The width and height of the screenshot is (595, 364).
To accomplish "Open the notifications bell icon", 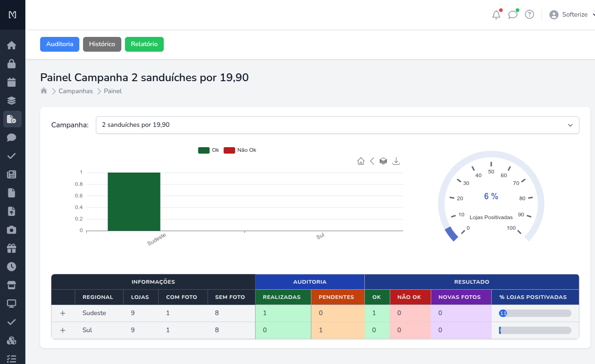I will coord(496,14).
